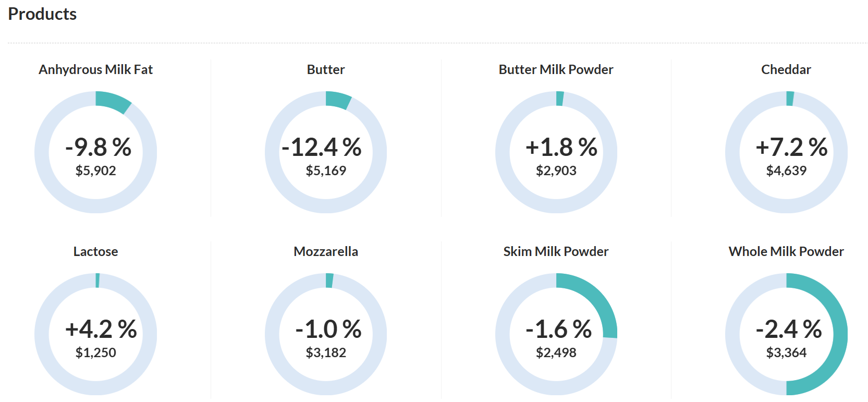Click the $2,498 Skim Milk Powder price
Image resolution: width=868 pixels, height=402 pixels.
pyautogui.click(x=556, y=352)
